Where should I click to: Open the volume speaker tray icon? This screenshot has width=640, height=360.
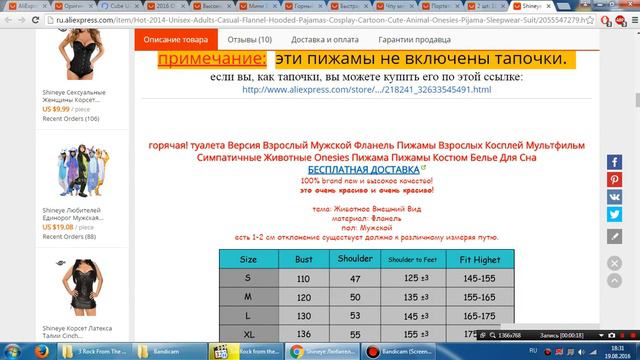click(582, 352)
